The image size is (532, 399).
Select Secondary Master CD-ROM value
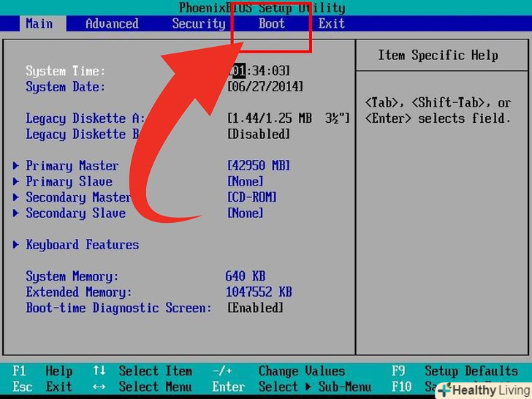[251, 197]
